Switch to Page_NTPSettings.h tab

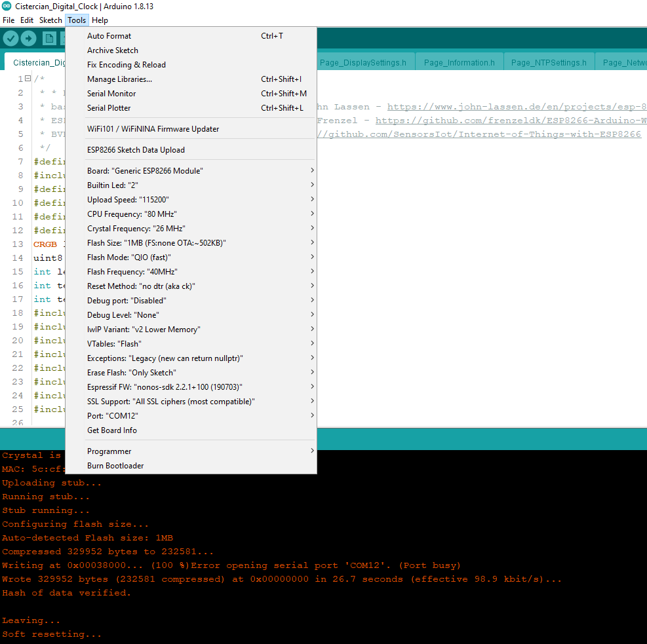click(x=549, y=63)
